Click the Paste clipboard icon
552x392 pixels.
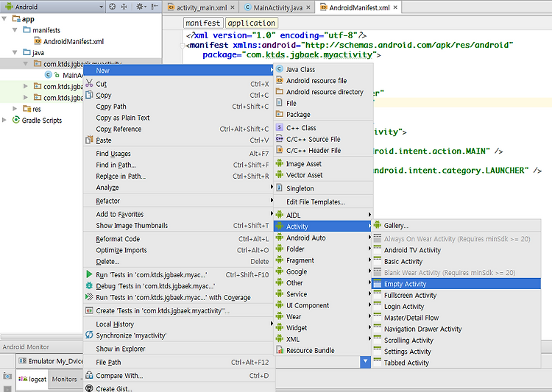pos(89,140)
